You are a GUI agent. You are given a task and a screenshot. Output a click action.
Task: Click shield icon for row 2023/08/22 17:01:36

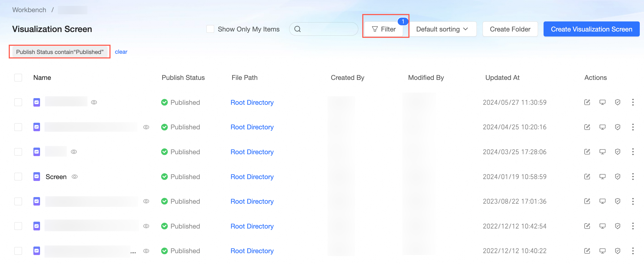(x=617, y=201)
